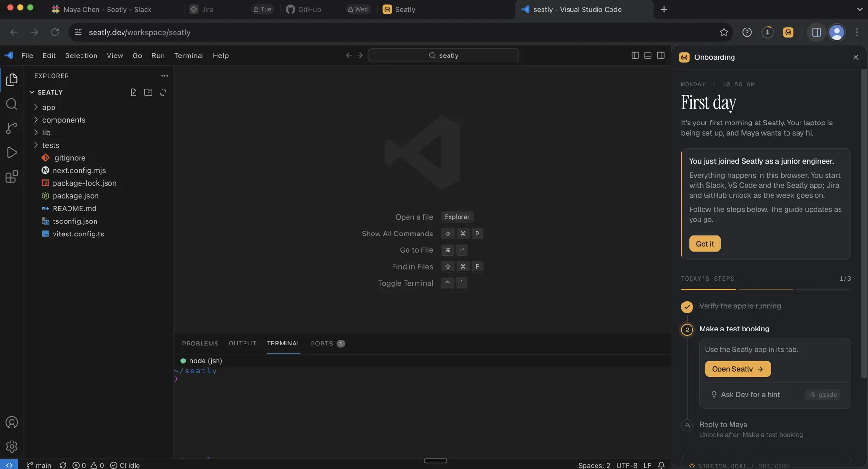868x469 pixels.
Task: Click Ask Dev for a hint
Action: coord(750,395)
